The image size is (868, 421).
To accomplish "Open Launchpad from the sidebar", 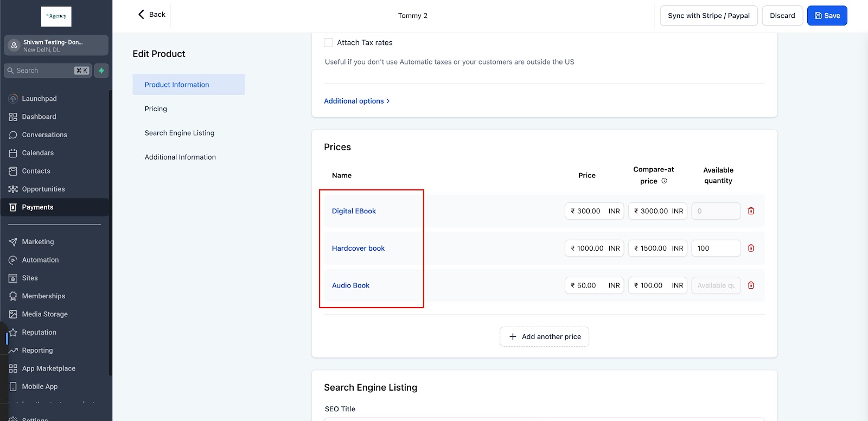I will (x=39, y=99).
